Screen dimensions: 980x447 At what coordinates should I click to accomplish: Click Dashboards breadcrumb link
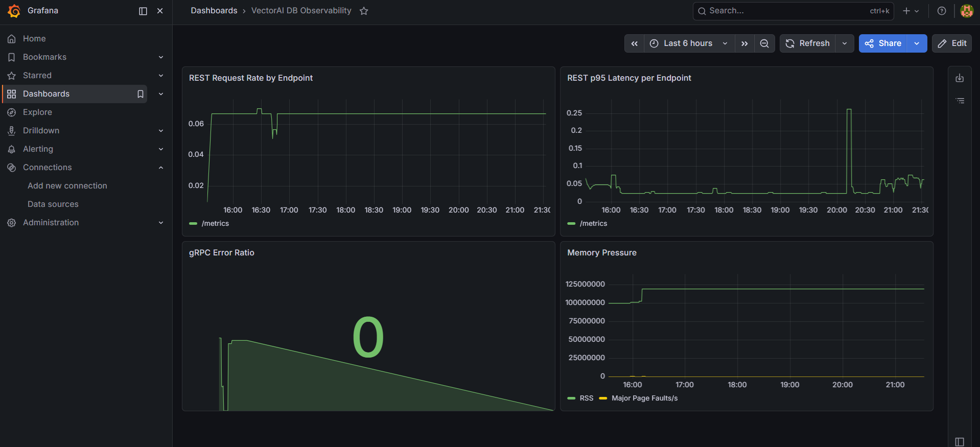coord(214,11)
